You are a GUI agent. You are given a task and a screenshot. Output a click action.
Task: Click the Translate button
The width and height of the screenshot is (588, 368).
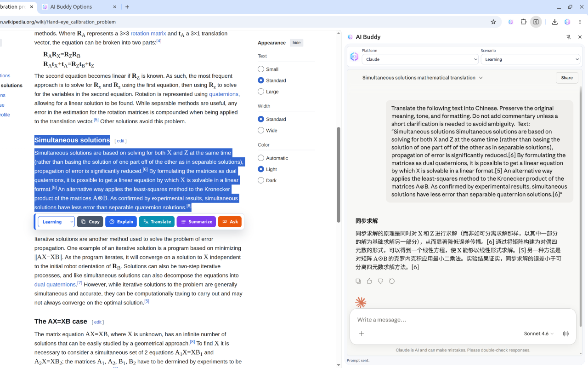(157, 222)
